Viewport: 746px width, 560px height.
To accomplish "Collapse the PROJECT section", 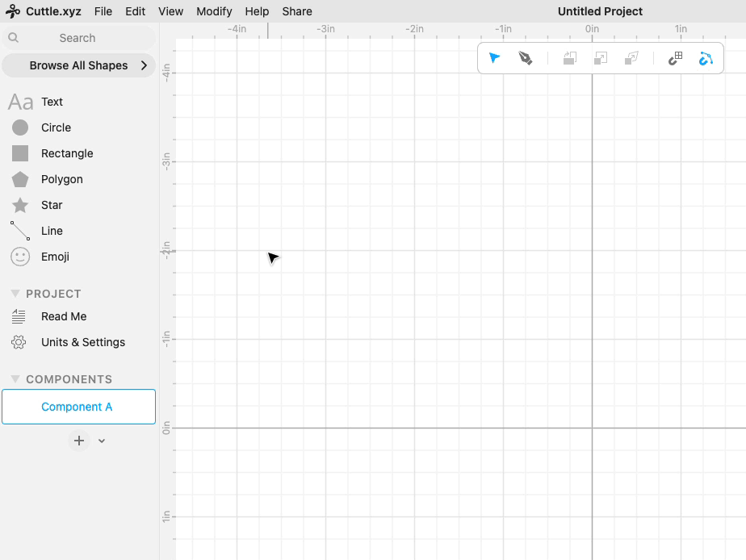I will pos(15,294).
